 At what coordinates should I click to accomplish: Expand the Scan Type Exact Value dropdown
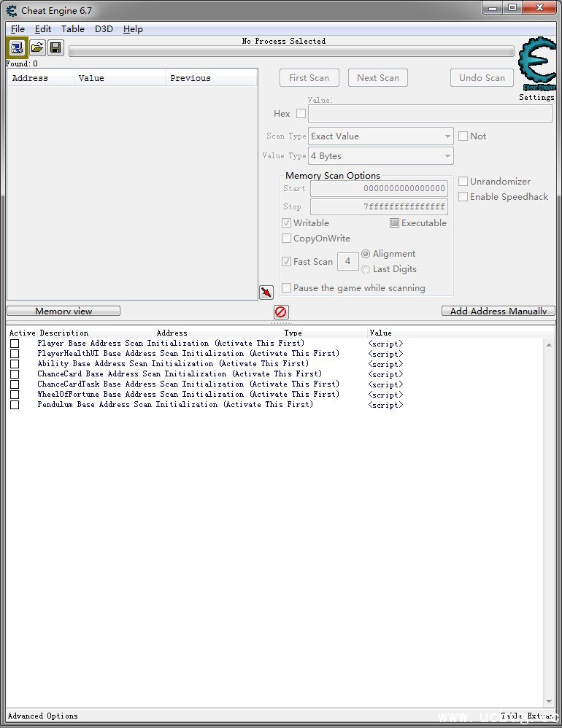click(381, 136)
